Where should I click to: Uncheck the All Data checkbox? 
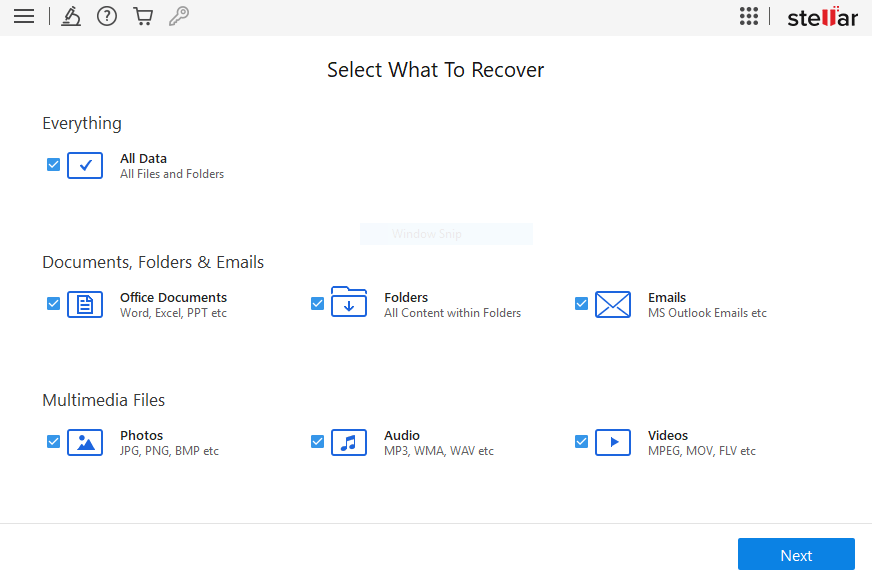point(53,165)
